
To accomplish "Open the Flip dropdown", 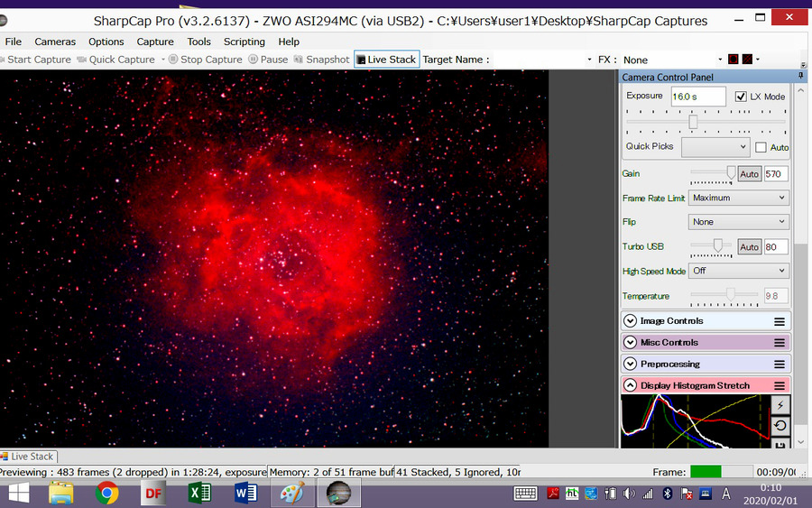I will pyautogui.click(x=738, y=222).
